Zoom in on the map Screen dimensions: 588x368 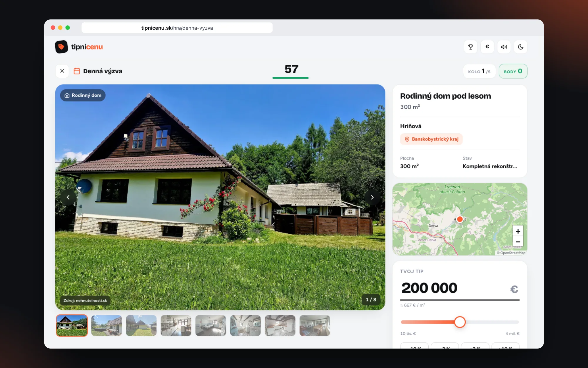click(x=518, y=231)
